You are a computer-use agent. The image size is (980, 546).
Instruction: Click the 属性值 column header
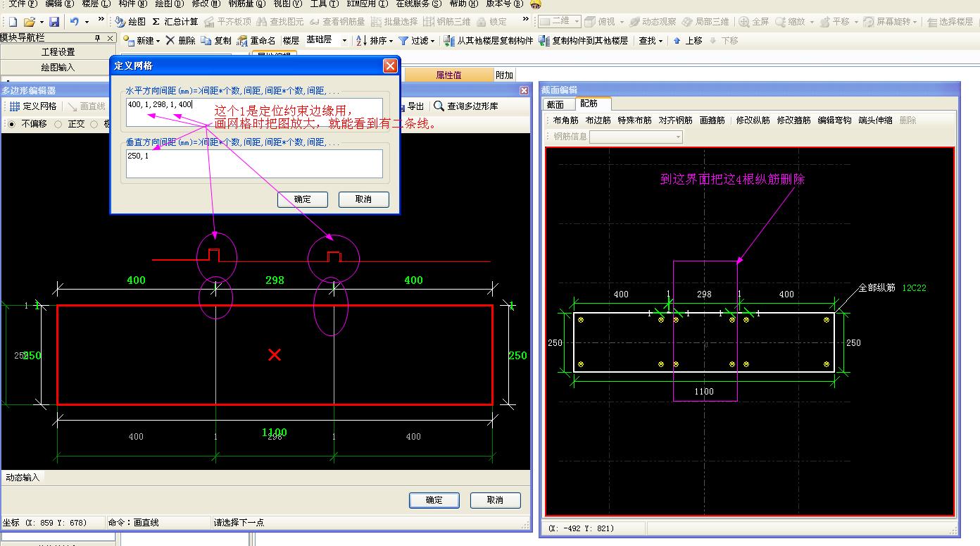[449, 75]
